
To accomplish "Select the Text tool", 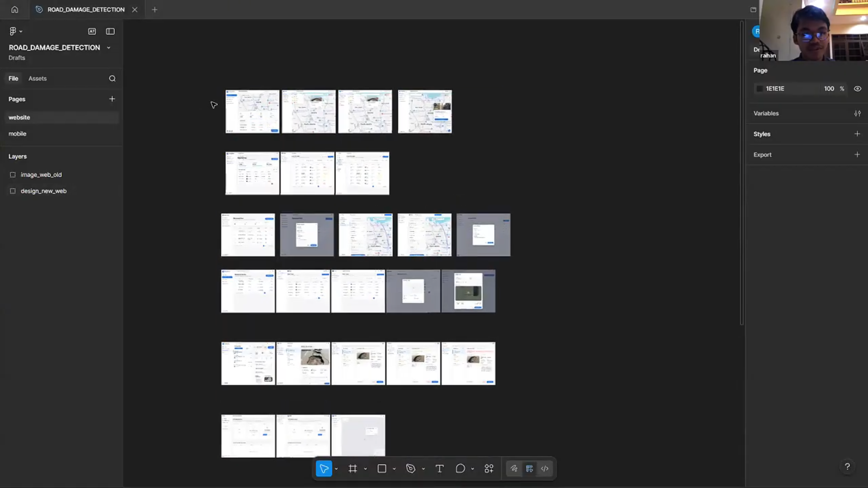I will tap(439, 469).
